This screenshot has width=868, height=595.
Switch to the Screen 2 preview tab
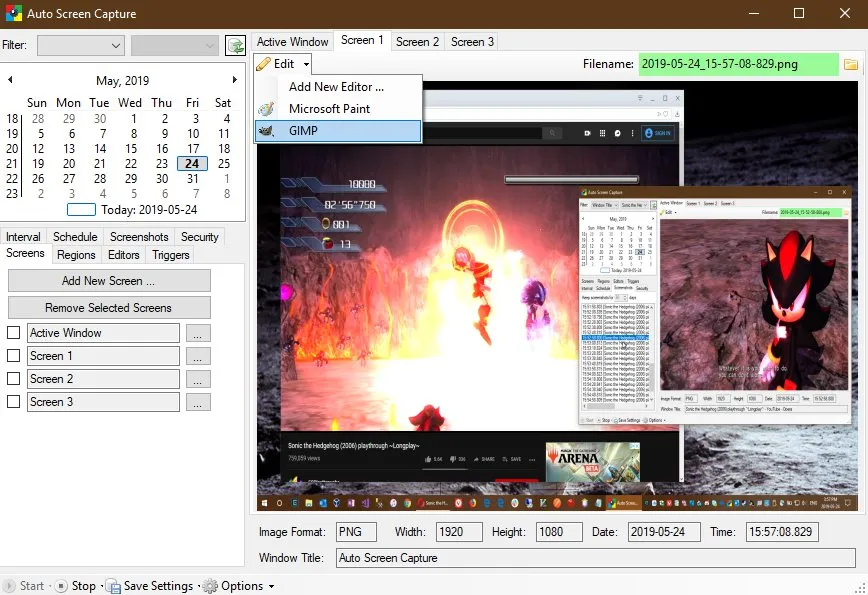pyautogui.click(x=417, y=42)
